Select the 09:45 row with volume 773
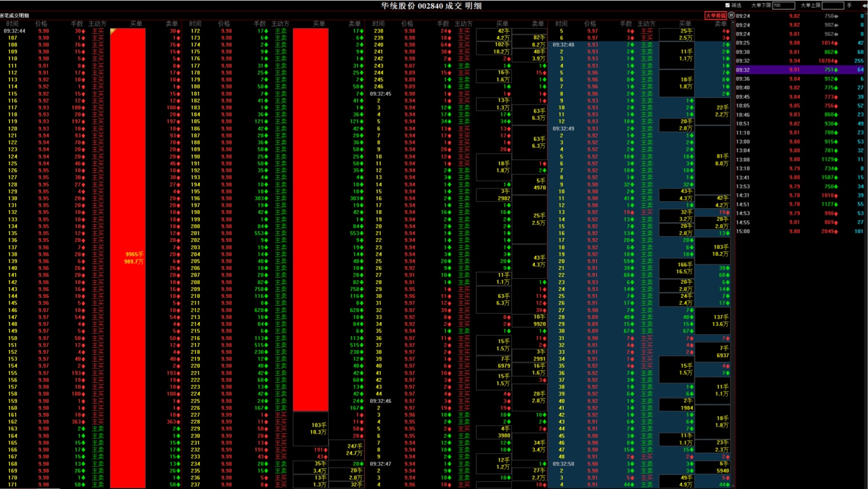This screenshot has height=489, width=868. [x=801, y=97]
